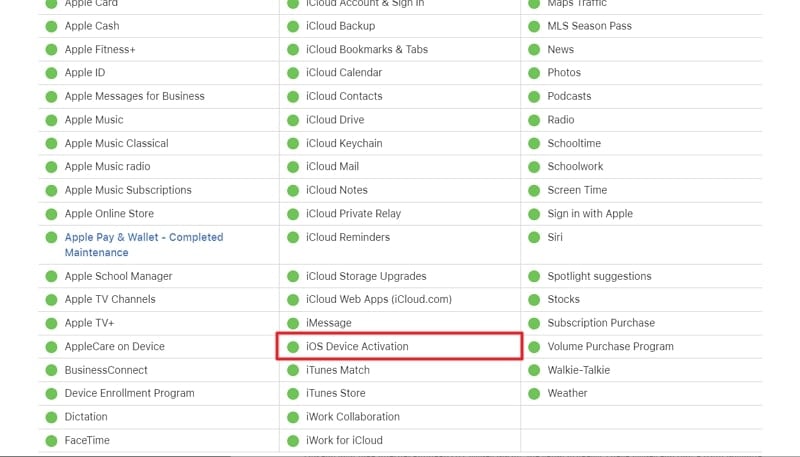Image resolution: width=800 pixels, height=457 pixels.
Task: Click the Device Enrollment Program entry
Action: [x=129, y=394]
